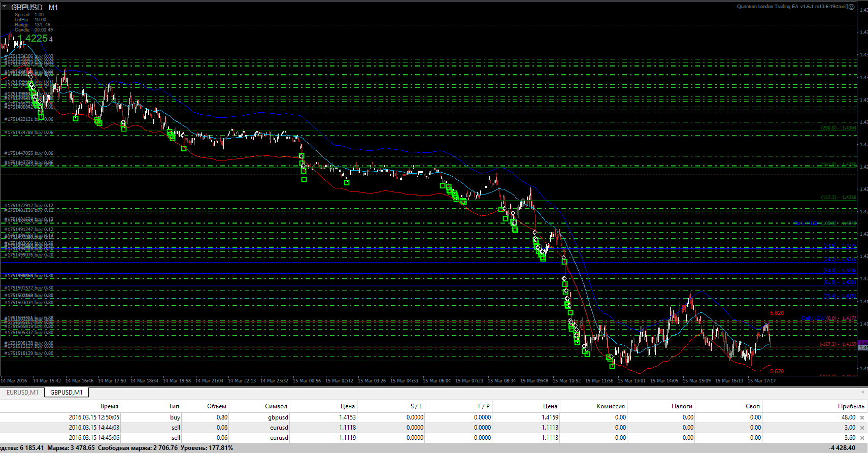Click the GBPUSD M1 chart title
The height and width of the screenshot is (453, 868).
(x=35, y=7)
